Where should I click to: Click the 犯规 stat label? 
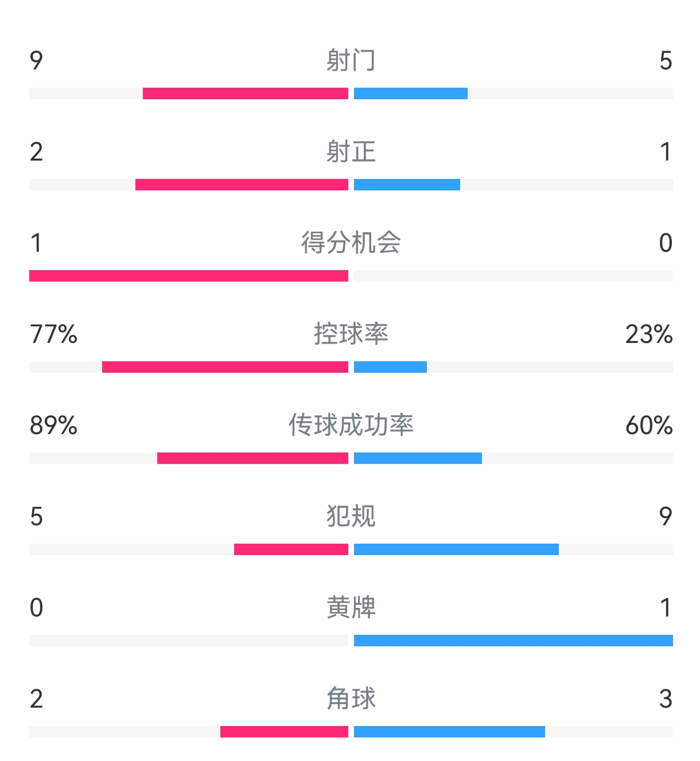351,516
